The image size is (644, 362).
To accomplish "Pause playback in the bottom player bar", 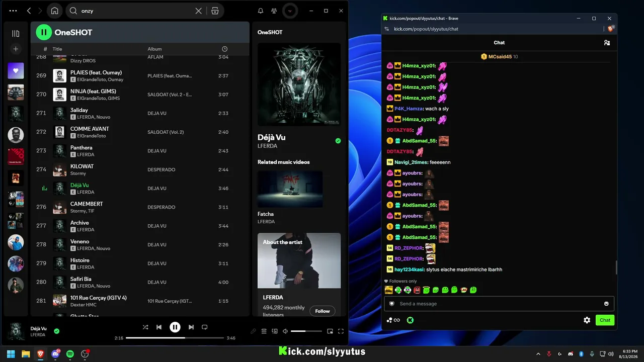I will (175, 327).
